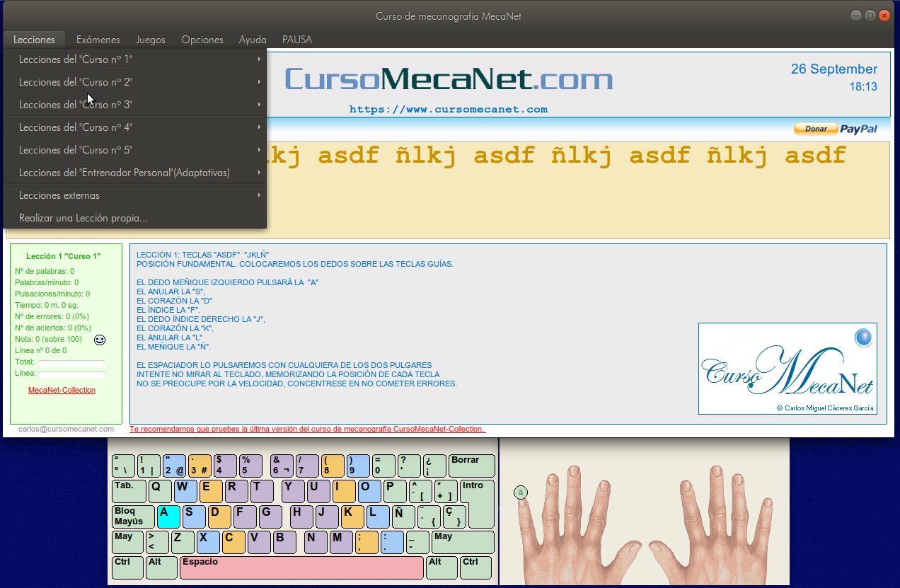
Task: Select 'Realizar una Lección propia...' from the menu
Action: pos(83,218)
